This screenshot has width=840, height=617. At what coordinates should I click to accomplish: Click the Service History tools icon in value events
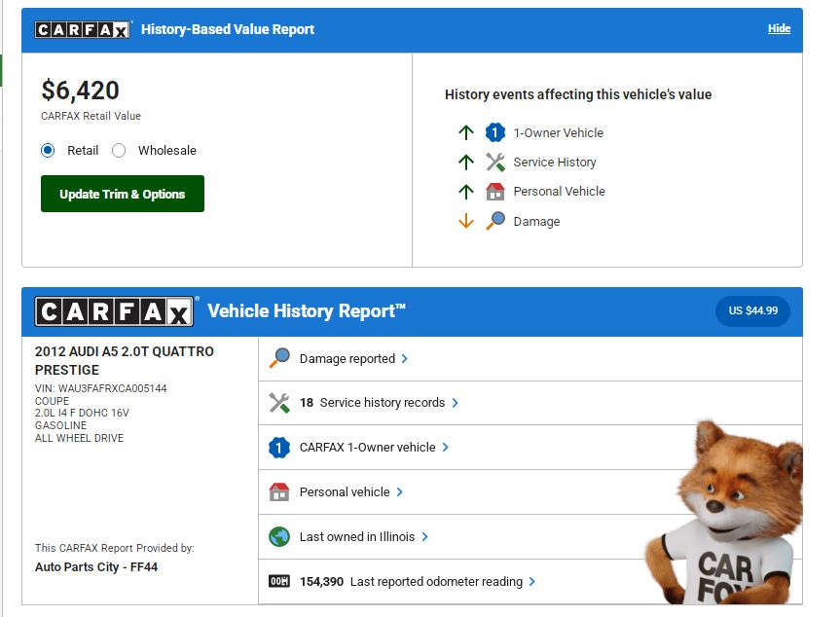pyautogui.click(x=495, y=163)
